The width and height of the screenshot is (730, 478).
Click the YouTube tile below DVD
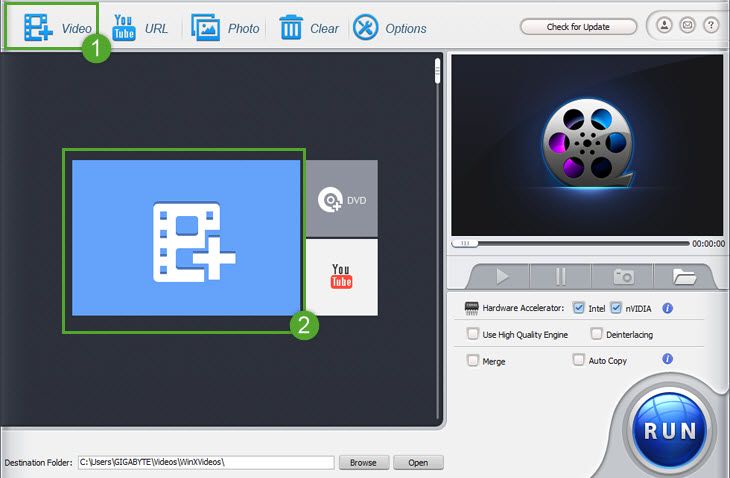pos(341,276)
